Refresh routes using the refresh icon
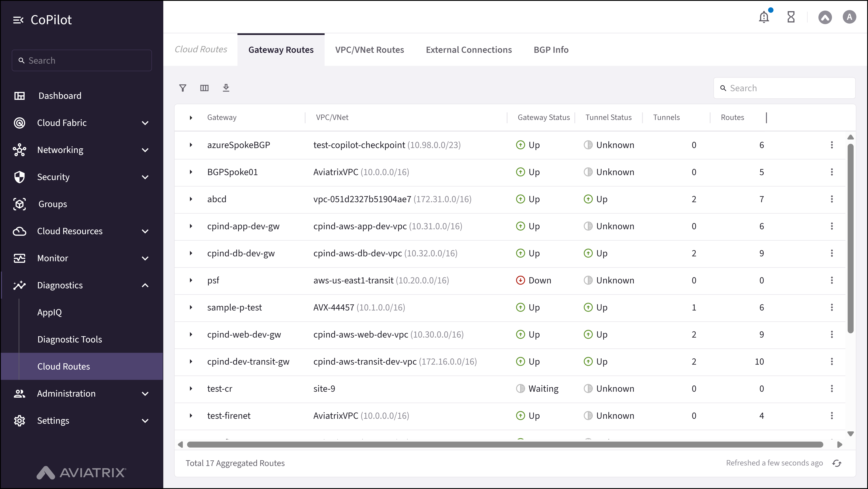868x489 pixels. [837, 463]
